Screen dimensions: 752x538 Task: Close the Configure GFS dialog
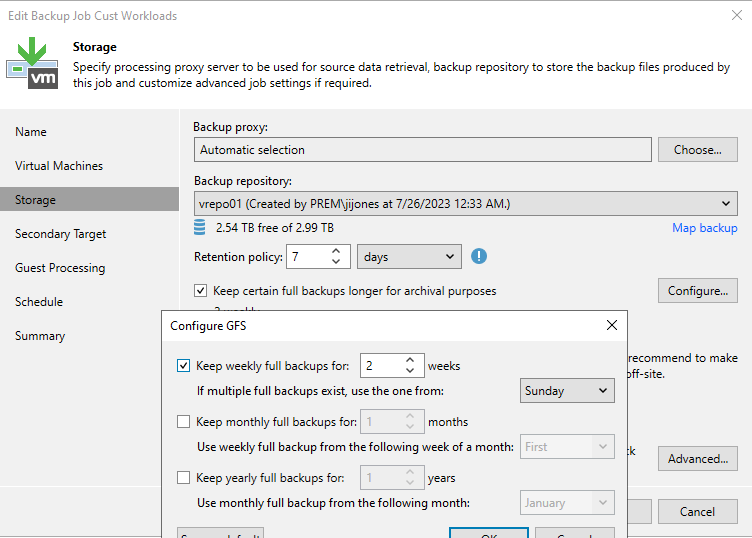[612, 326]
